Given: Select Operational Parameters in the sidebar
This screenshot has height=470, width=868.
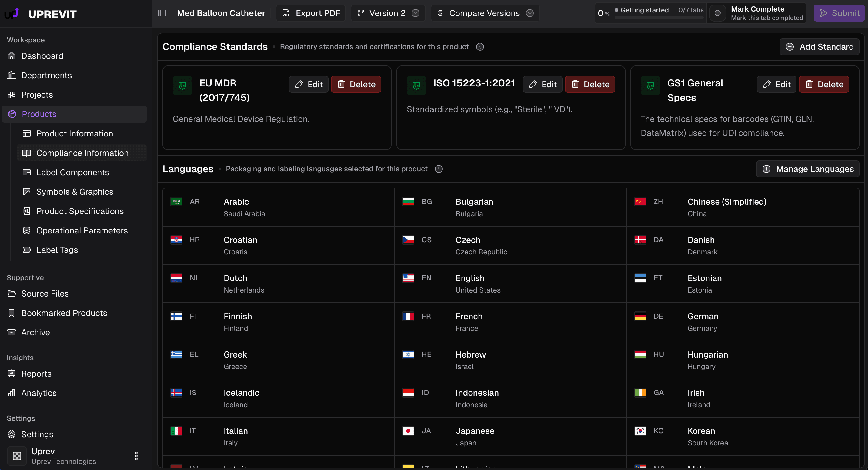Looking at the screenshot, I should pos(82,230).
